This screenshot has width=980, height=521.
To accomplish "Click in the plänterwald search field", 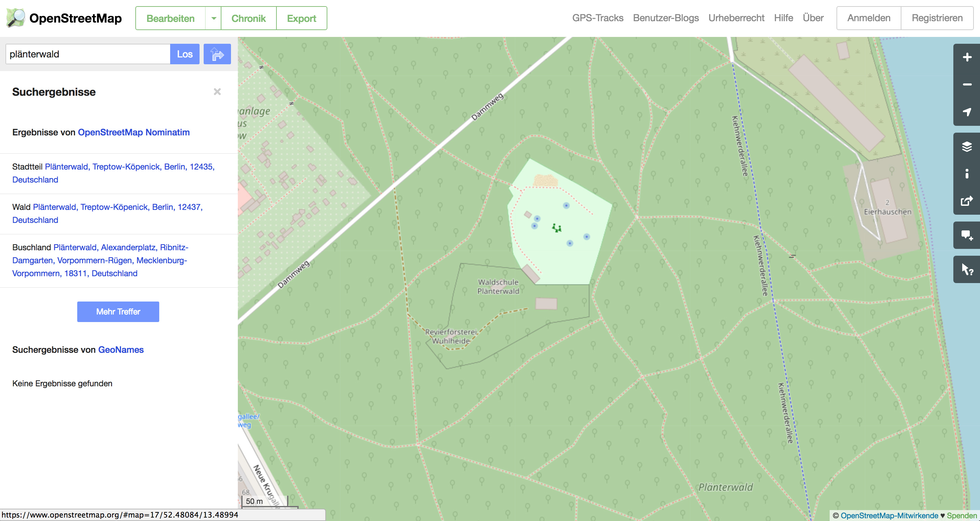I will click(x=87, y=54).
